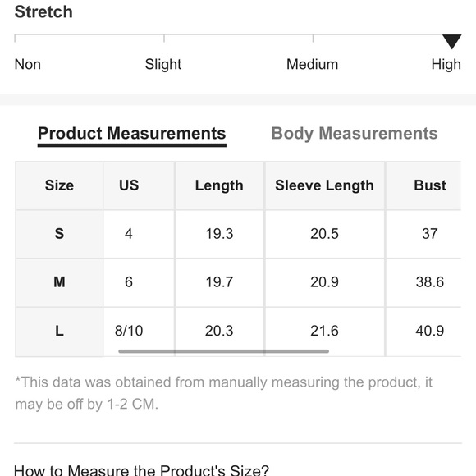The height and width of the screenshot is (476, 476).
Task: Click the Sleeve Length column header
Action: point(324,185)
